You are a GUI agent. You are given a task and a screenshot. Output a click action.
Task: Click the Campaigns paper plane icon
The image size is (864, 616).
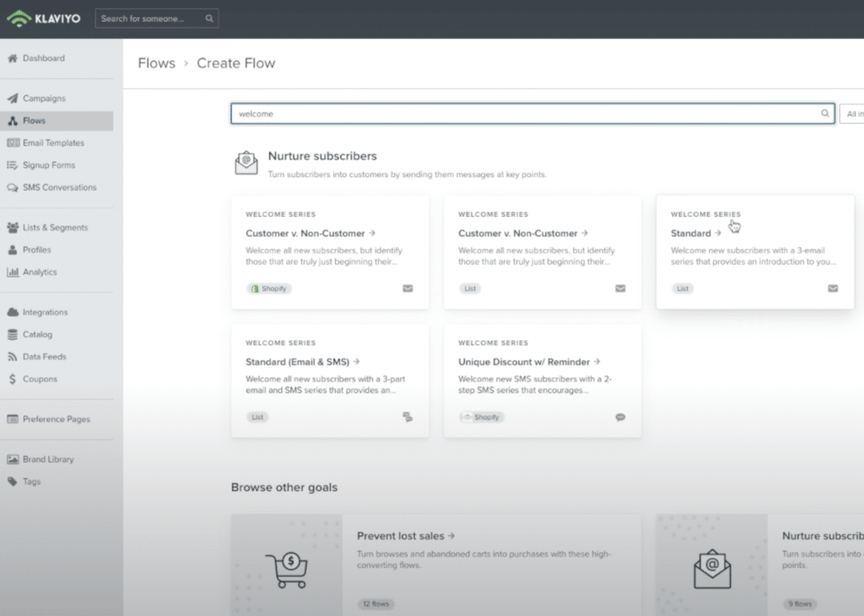13,99
